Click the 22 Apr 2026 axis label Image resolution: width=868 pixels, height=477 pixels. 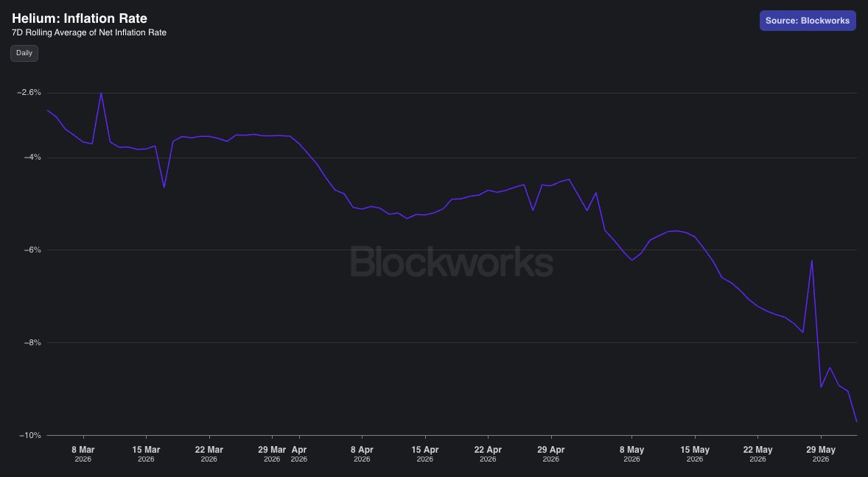[488, 454]
